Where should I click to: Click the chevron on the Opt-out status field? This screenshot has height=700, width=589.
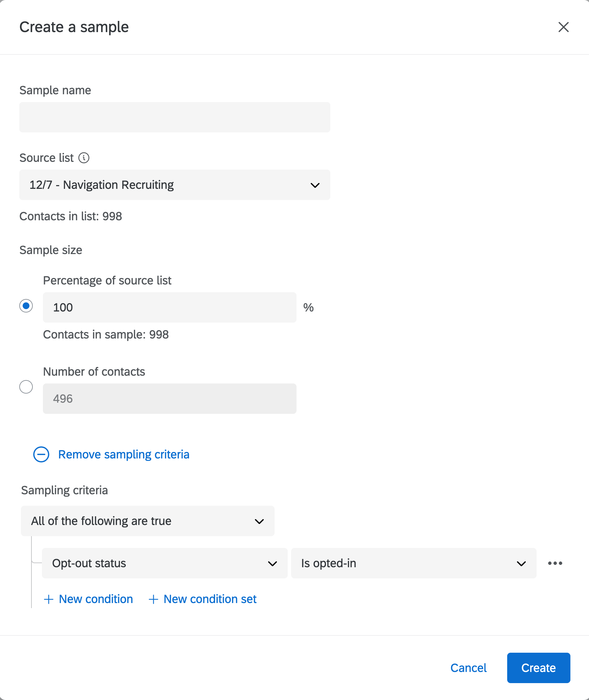pos(272,563)
